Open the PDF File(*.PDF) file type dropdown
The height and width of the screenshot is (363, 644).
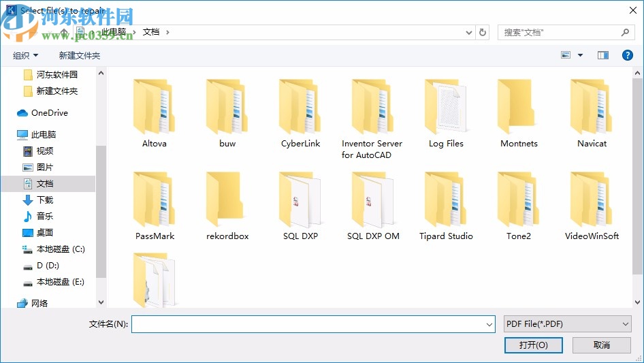567,324
